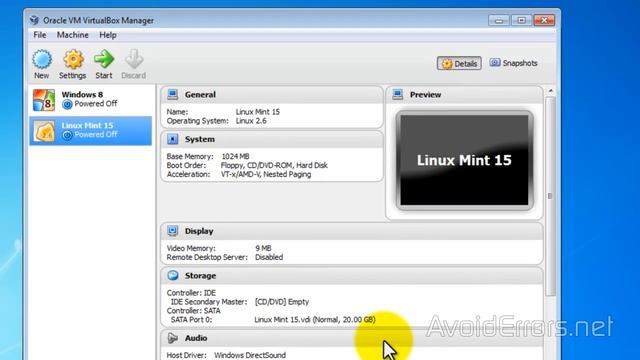Open the File menu
This screenshot has width=640, height=360.
point(40,35)
